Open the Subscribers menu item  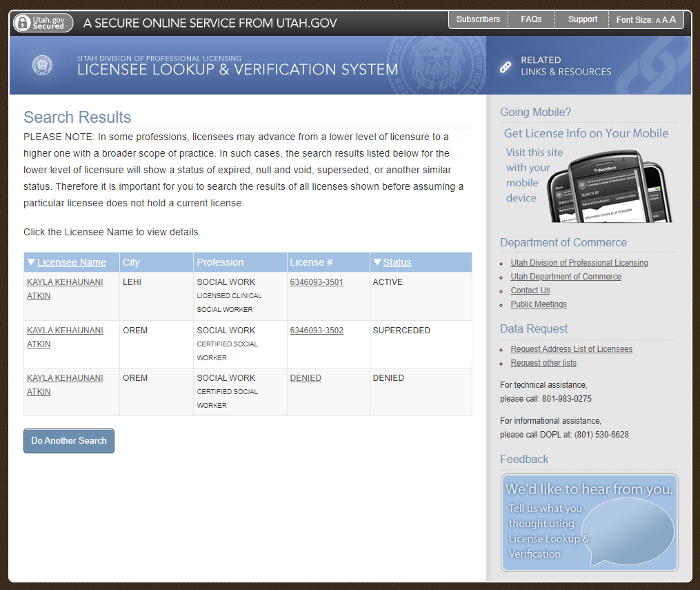click(478, 19)
